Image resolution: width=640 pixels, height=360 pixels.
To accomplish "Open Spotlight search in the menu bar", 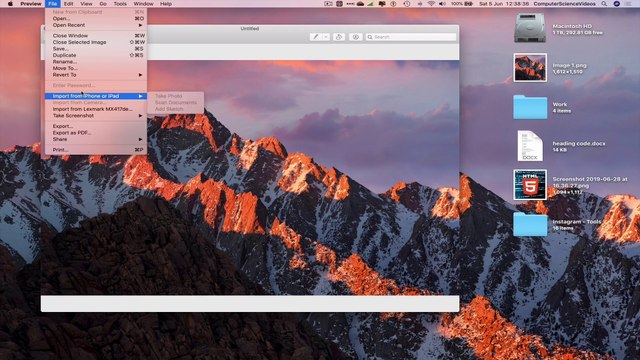I will point(604,4).
